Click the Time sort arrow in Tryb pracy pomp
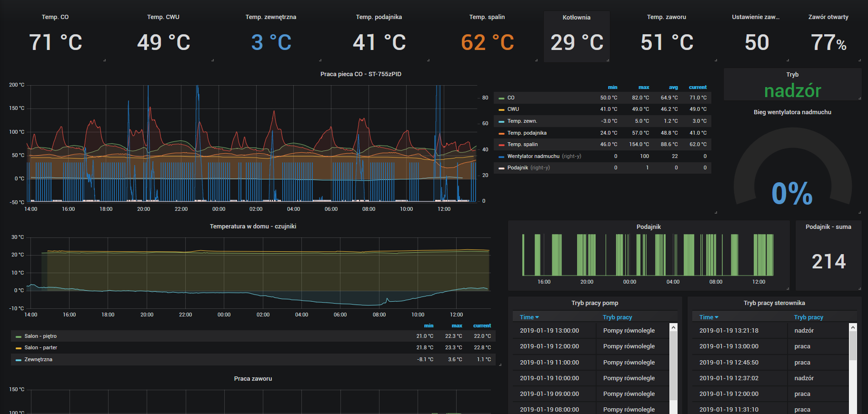 (537, 317)
